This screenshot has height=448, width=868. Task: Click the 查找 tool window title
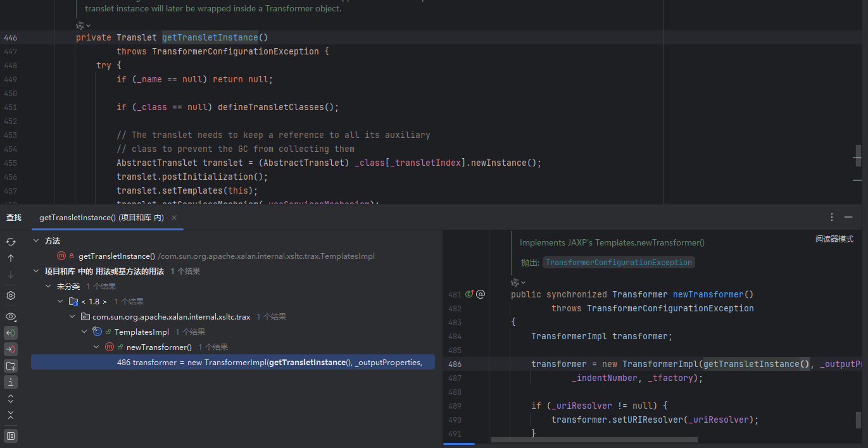coord(14,218)
